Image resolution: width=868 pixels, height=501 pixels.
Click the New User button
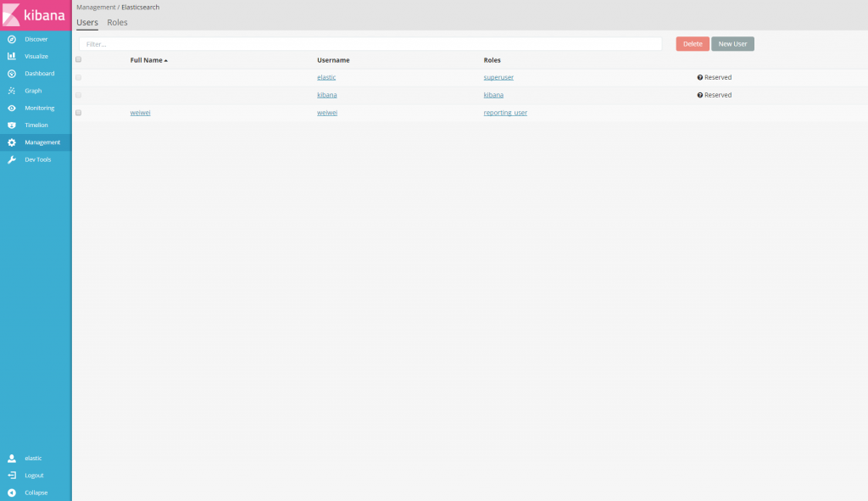coord(732,44)
